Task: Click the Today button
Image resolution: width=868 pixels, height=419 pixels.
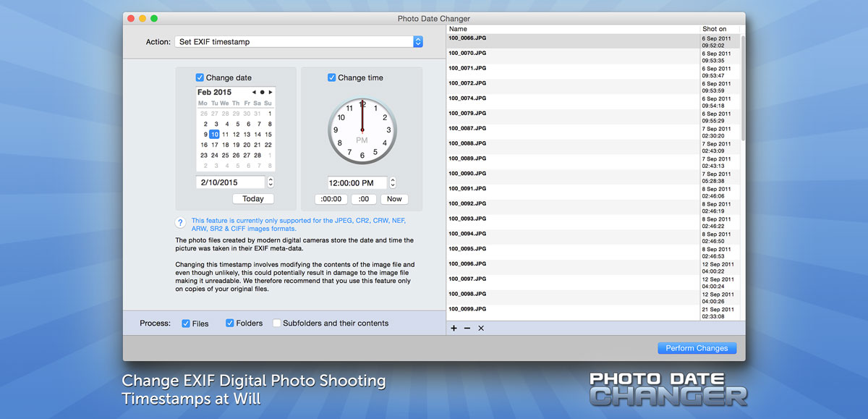Action: coord(253,199)
